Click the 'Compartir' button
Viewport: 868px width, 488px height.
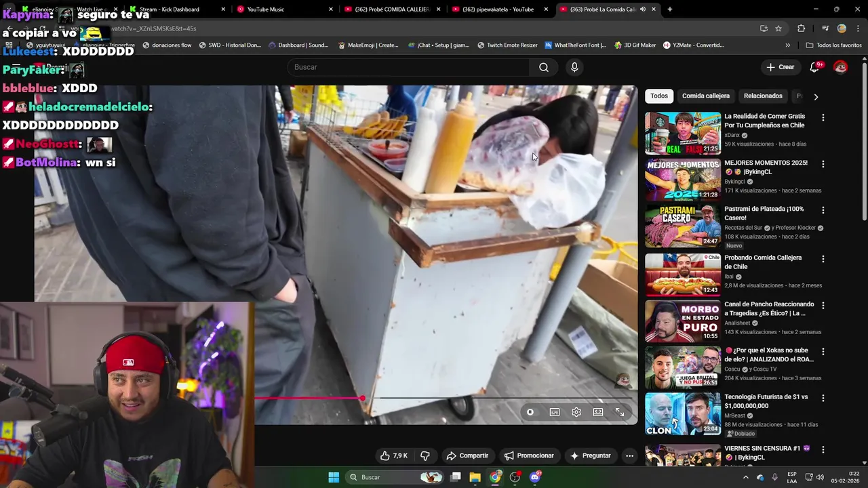coord(467,455)
